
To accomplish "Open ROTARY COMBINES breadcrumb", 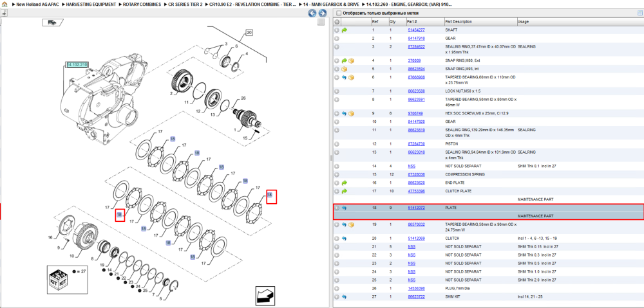I will 142,4.
